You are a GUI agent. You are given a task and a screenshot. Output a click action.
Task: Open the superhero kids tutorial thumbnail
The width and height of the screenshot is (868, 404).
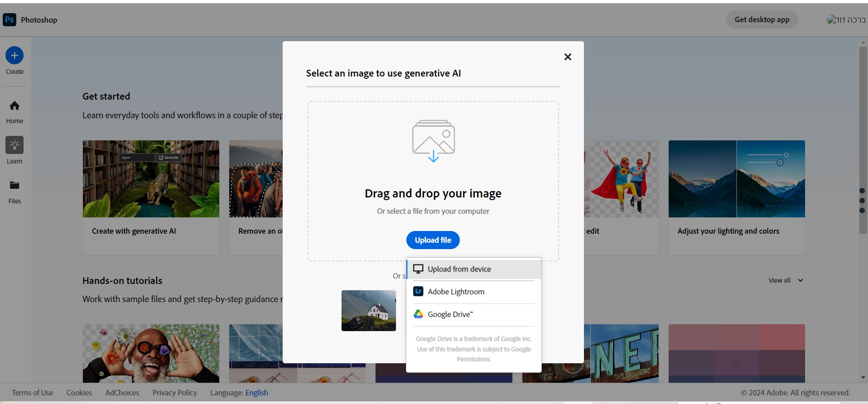point(621,179)
